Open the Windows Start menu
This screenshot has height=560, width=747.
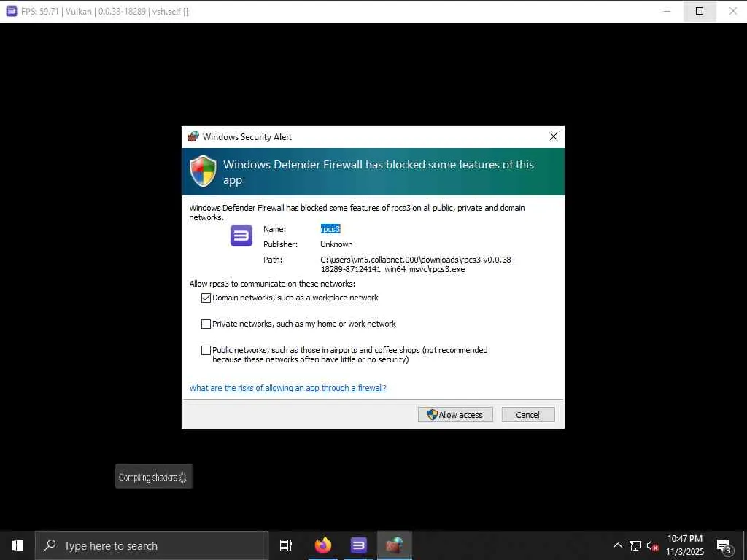18,545
